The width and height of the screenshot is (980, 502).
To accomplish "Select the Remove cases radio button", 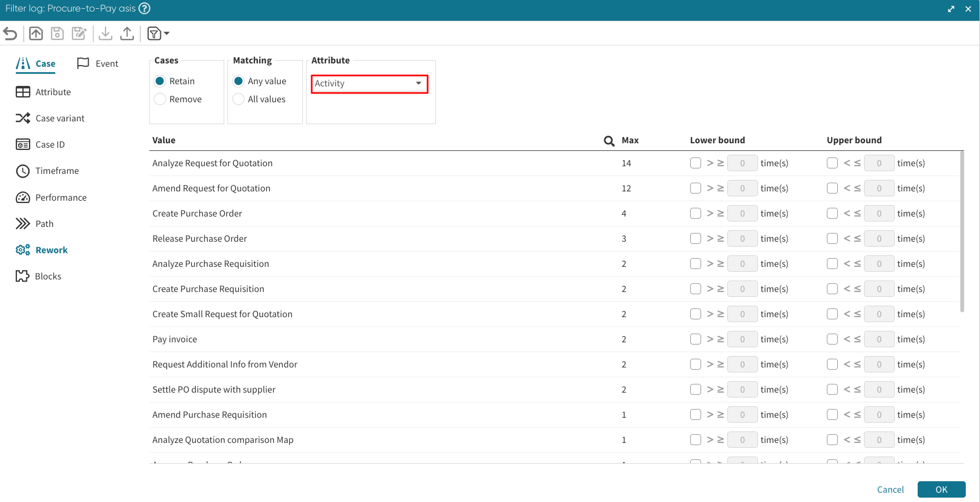I will click(x=160, y=99).
